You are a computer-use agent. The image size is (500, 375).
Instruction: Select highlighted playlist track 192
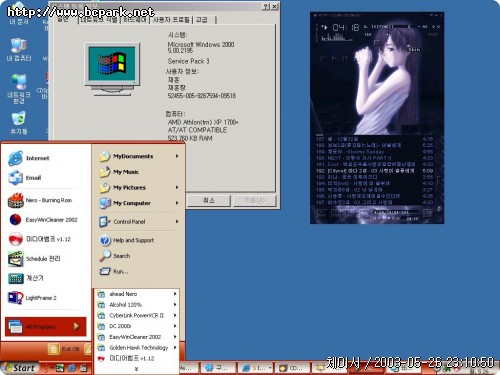[x=375, y=171]
